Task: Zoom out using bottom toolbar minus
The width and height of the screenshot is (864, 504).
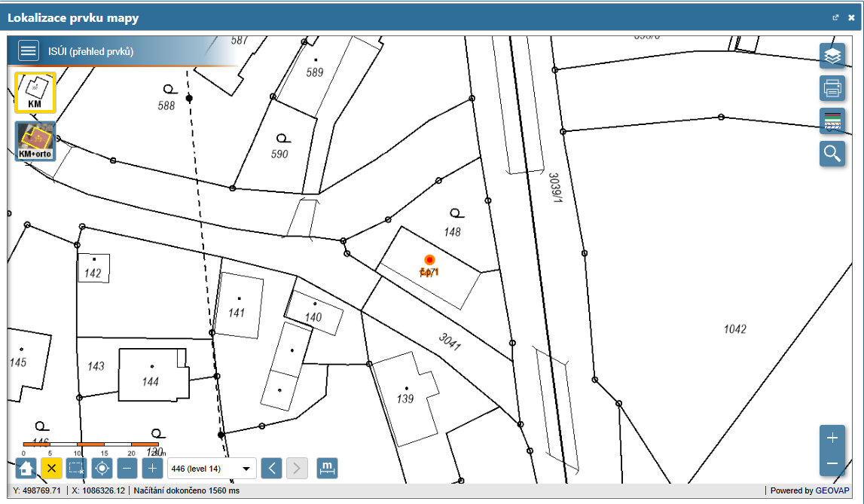Action: coord(127,468)
